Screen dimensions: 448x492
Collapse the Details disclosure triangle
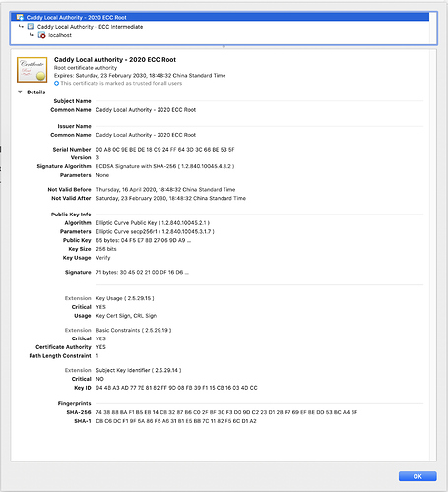[20, 92]
